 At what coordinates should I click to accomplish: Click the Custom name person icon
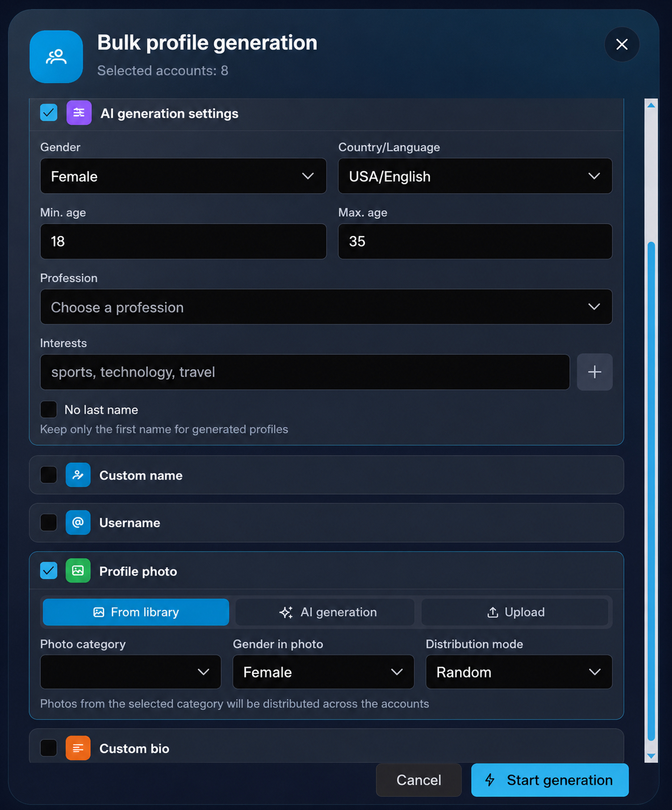78,475
